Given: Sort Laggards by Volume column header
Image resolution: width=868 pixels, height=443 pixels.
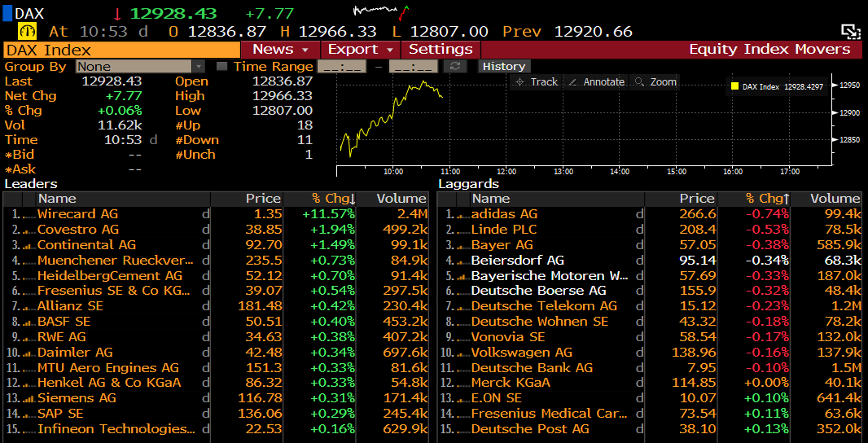Looking at the screenshot, I should pos(826,199).
